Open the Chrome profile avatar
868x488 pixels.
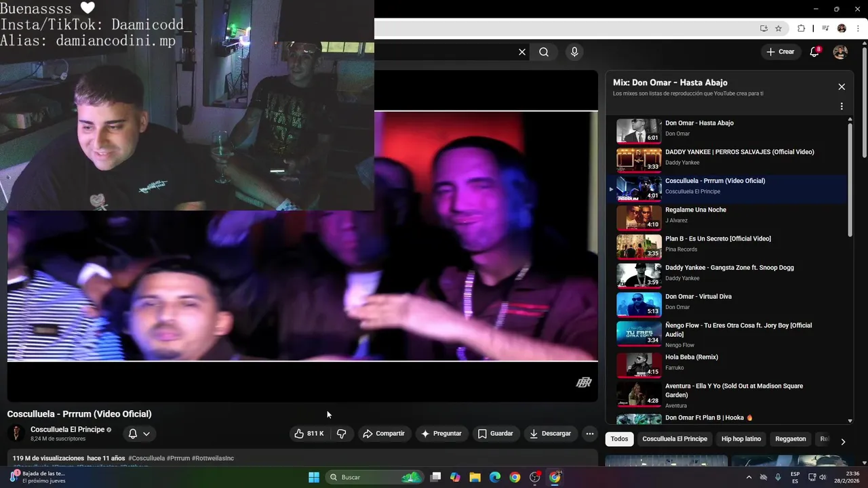[842, 28]
